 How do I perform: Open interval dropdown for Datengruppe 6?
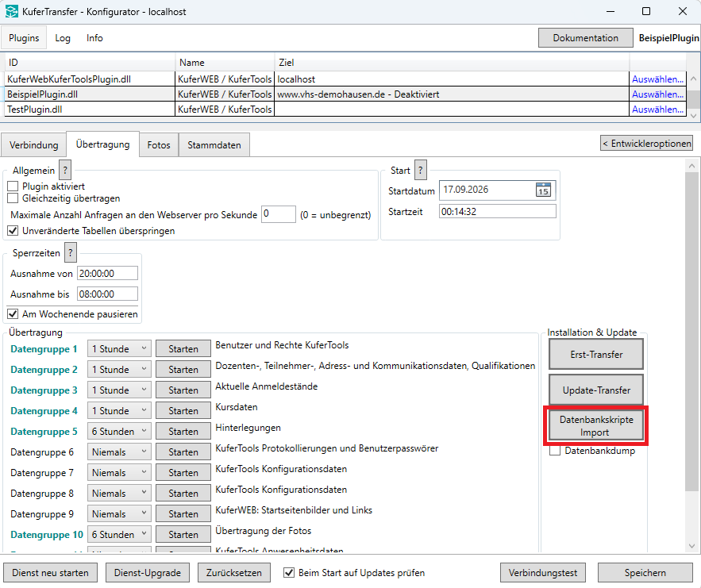tap(119, 452)
